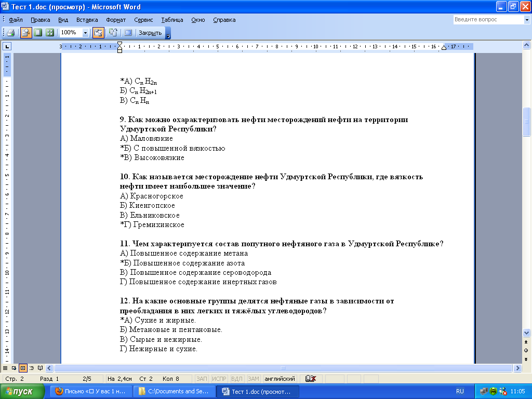Click answer 'А) Маловязкие'

(x=146, y=138)
